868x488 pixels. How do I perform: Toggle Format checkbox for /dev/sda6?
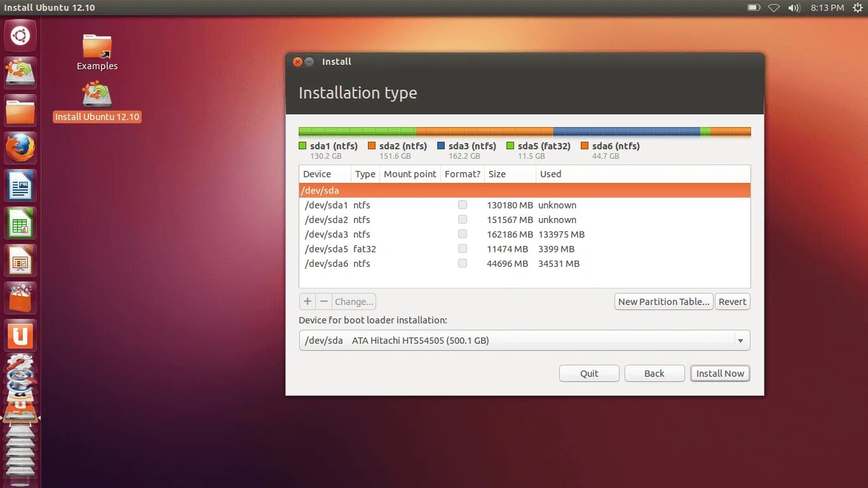[x=463, y=263]
